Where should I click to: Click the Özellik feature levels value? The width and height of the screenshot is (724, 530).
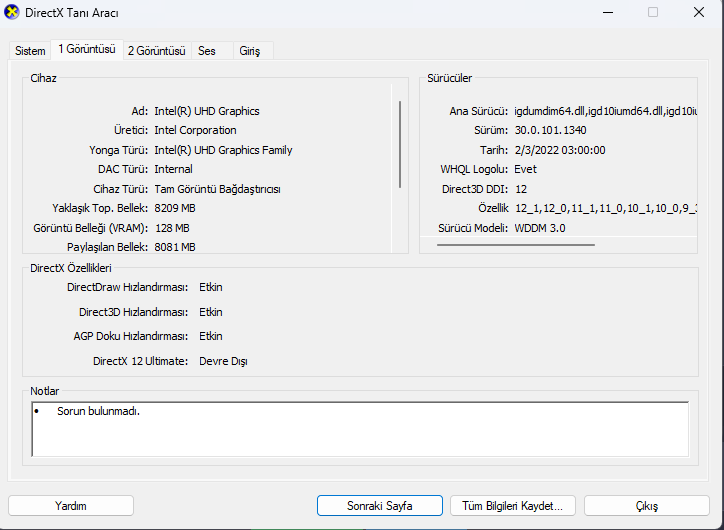606,208
